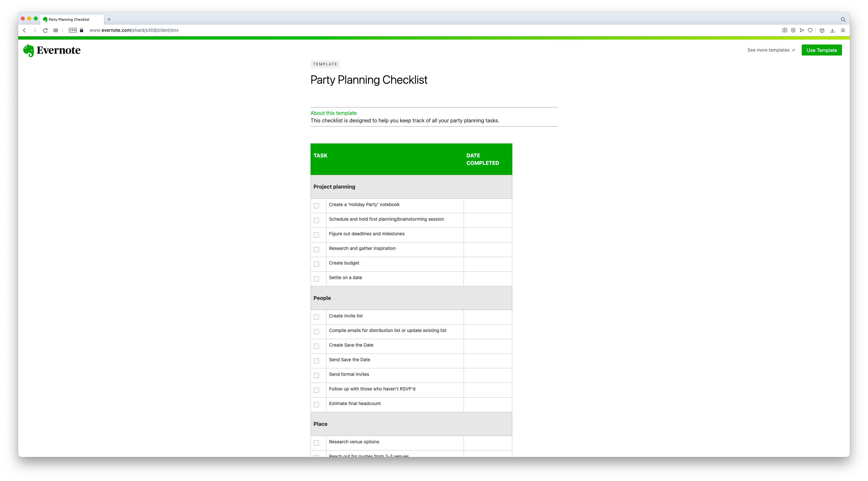Open the See more templates link
The height and width of the screenshot is (481, 868).
771,50
